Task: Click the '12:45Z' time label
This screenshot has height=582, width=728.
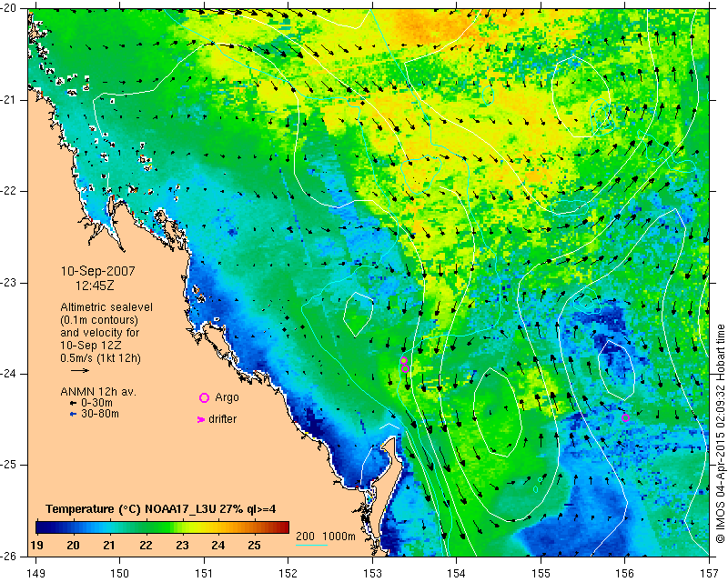Action: click(x=95, y=286)
